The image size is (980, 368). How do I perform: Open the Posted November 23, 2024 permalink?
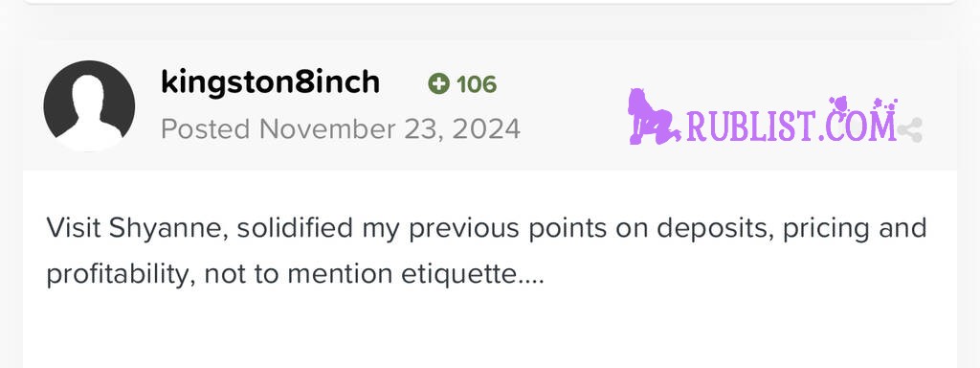(x=341, y=129)
